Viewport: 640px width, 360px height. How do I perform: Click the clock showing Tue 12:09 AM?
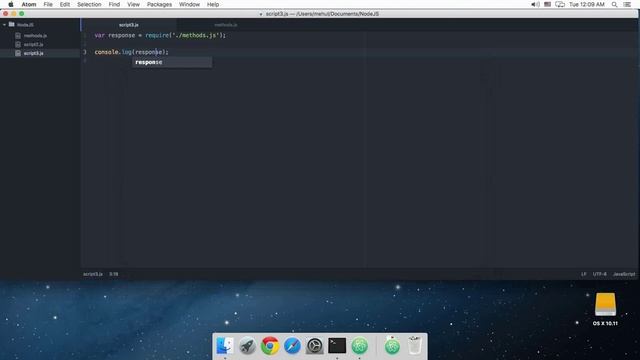click(587, 4)
